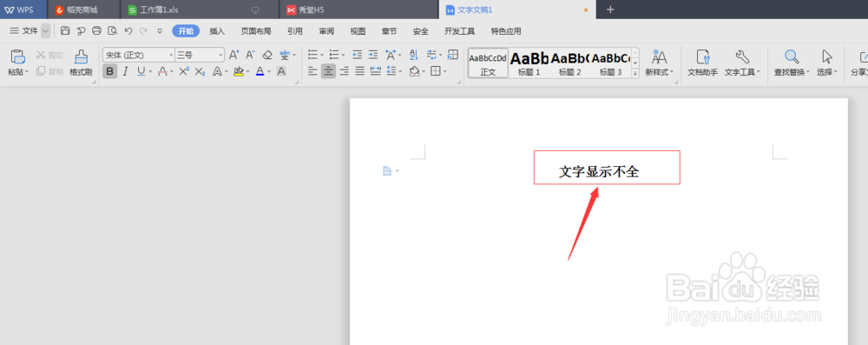Screen dimensions: 868x345
Task: Apply the 标题 1 style
Action: (x=529, y=63)
